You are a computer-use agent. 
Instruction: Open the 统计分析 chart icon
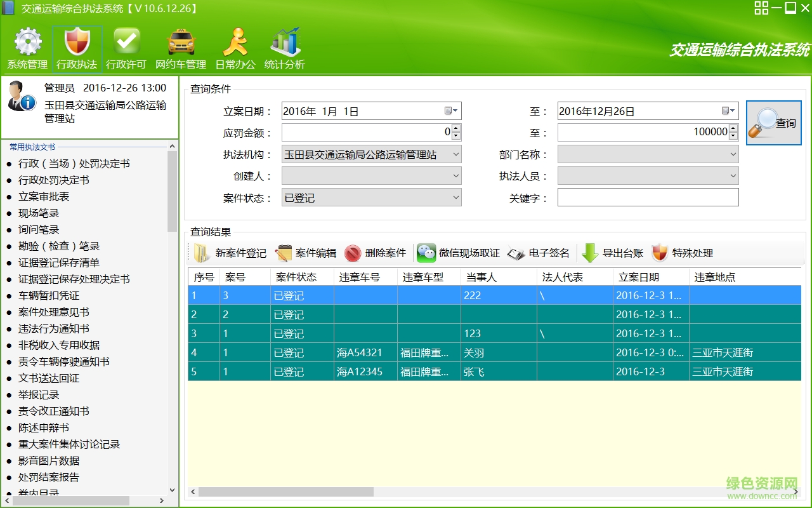285,43
